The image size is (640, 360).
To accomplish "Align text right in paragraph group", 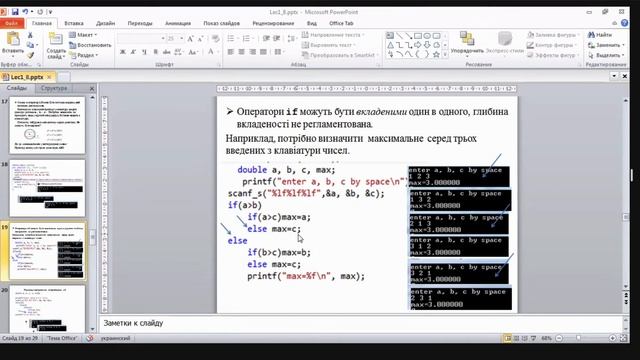I will [253, 52].
